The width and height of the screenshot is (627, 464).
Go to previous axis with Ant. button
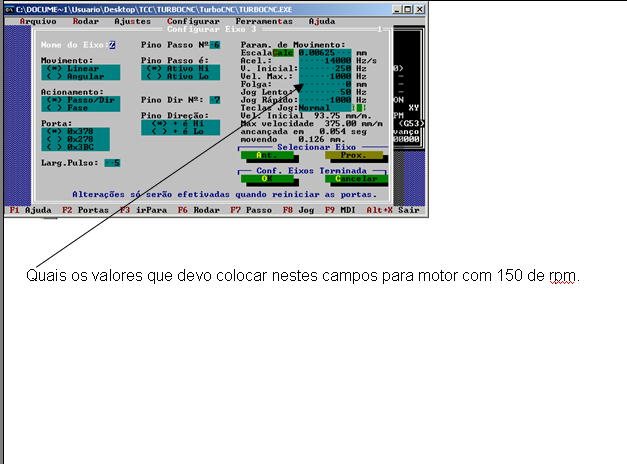tap(267, 155)
